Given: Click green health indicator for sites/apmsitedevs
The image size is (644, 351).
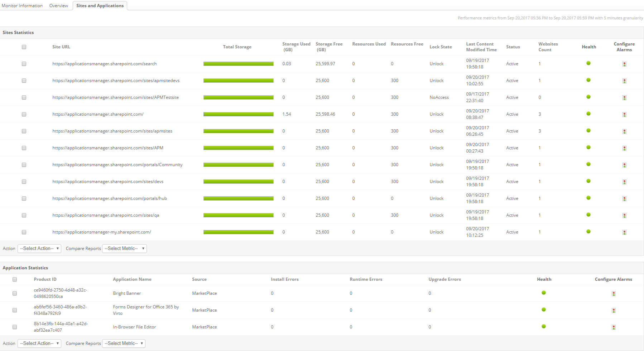Looking at the screenshot, I should [x=588, y=80].
